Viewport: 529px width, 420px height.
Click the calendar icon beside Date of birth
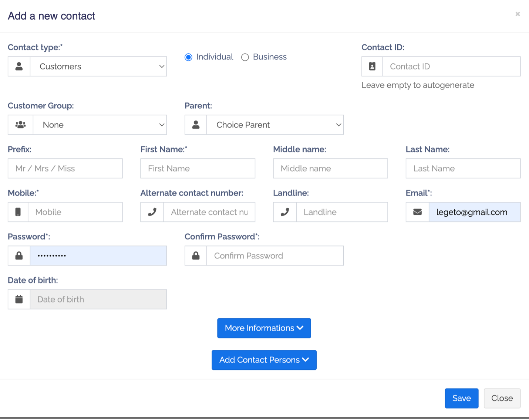[x=19, y=299]
